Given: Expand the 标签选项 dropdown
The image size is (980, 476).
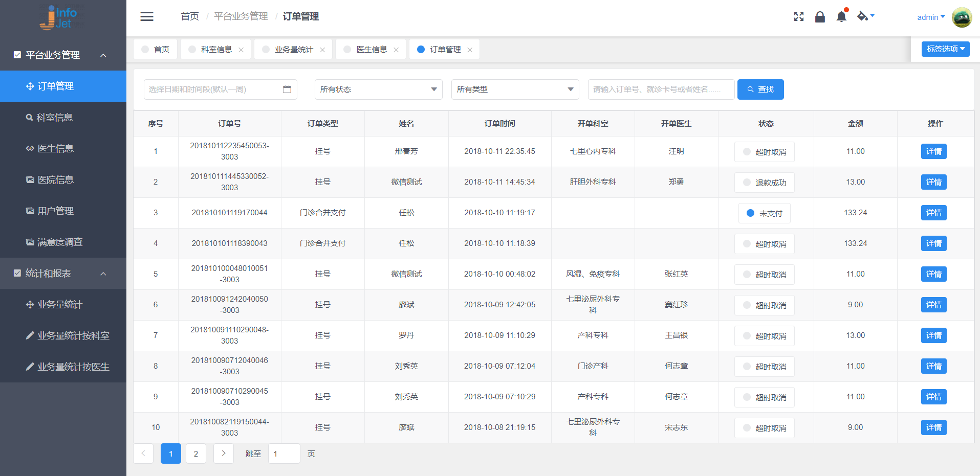Looking at the screenshot, I should (x=945, y=49).
